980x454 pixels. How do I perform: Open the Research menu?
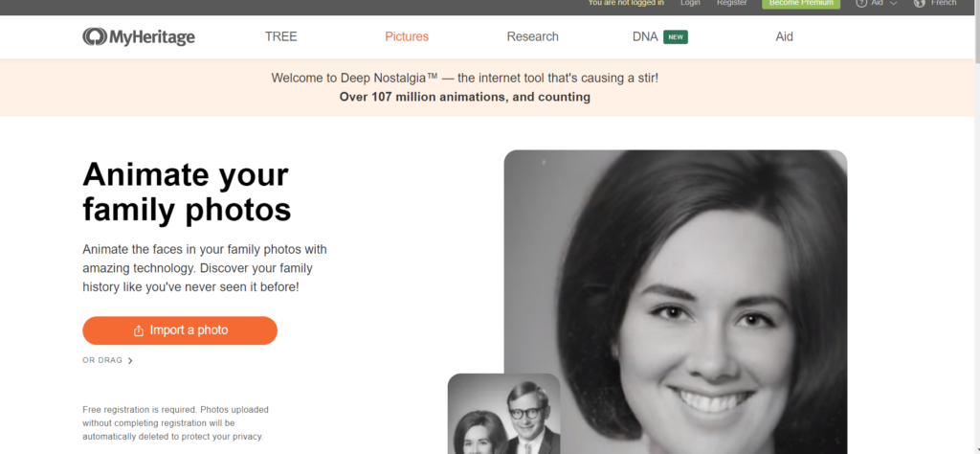click(532, 37)
